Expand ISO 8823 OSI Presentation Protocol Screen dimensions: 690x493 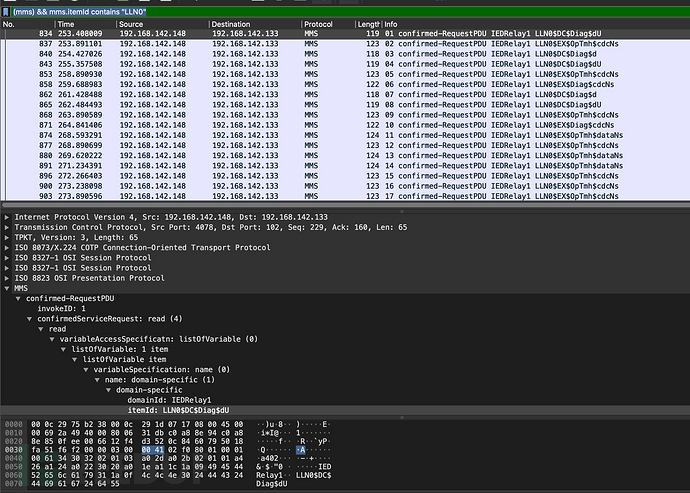pyautogui.click(x=7, y=278)
